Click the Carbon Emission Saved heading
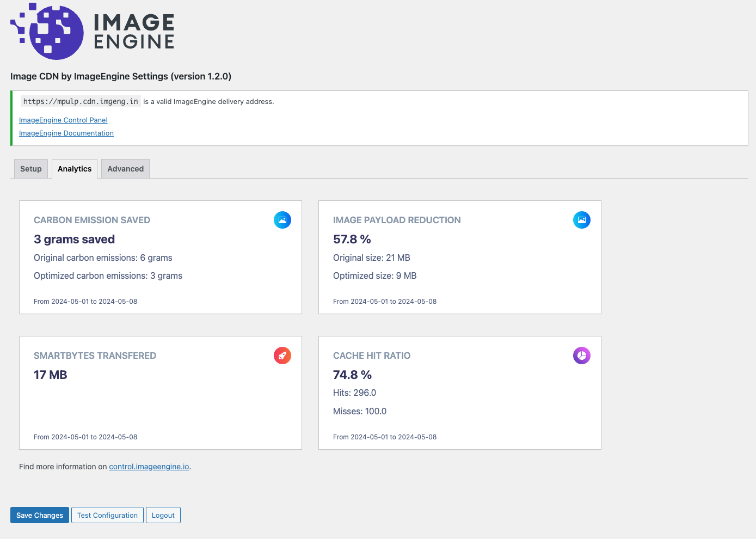The height and width of the screenshot is (539, 756). coord(92,220)
